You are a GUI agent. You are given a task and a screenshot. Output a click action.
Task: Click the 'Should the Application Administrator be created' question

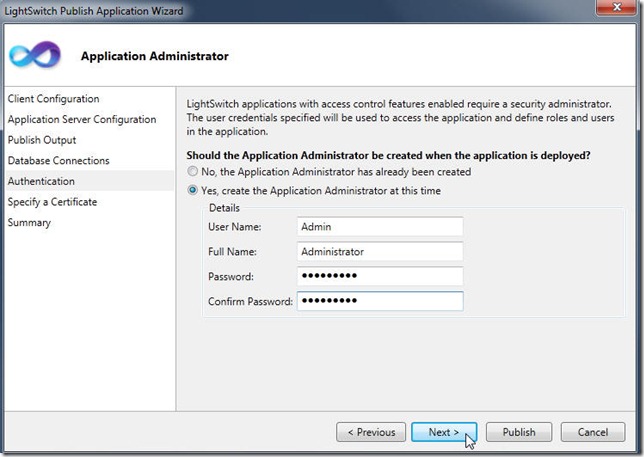(x=388, y=155)
